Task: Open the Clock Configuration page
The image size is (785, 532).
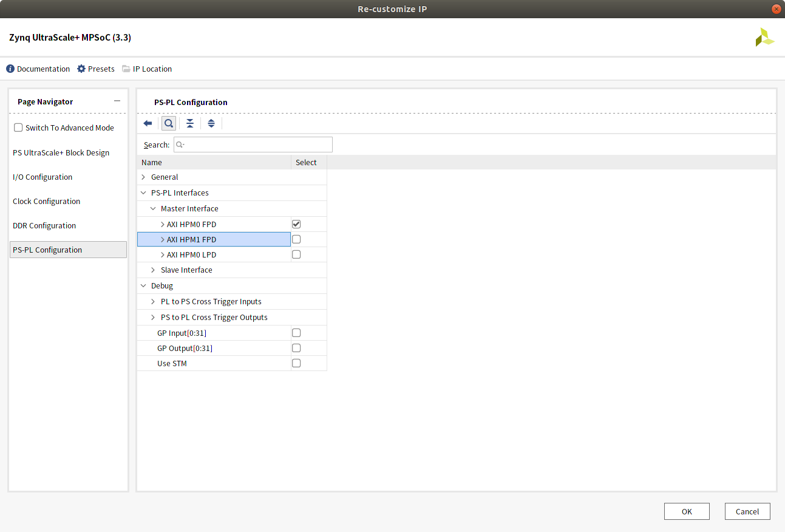Action: click(47, 201)
